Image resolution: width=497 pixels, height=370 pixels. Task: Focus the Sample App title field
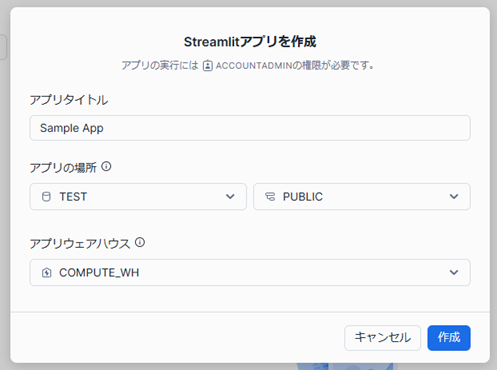pyautogui.click(x=250, y=128)
